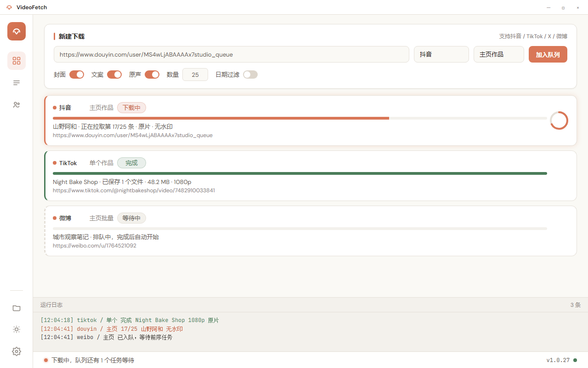Click the v1.0.27 version label
The height and width of the screenshot is (368, 588).
coord(558,360)
